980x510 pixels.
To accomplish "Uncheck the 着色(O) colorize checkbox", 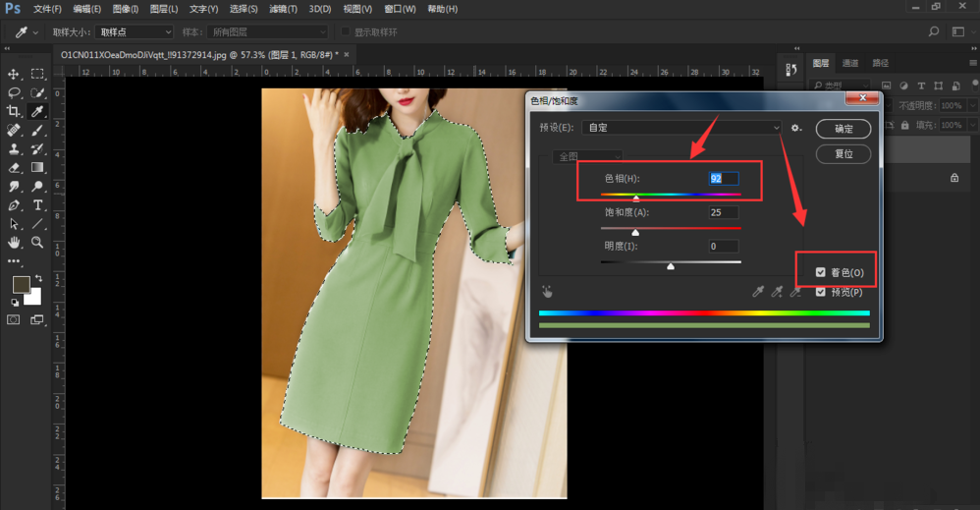I will [x=821, y=272].
